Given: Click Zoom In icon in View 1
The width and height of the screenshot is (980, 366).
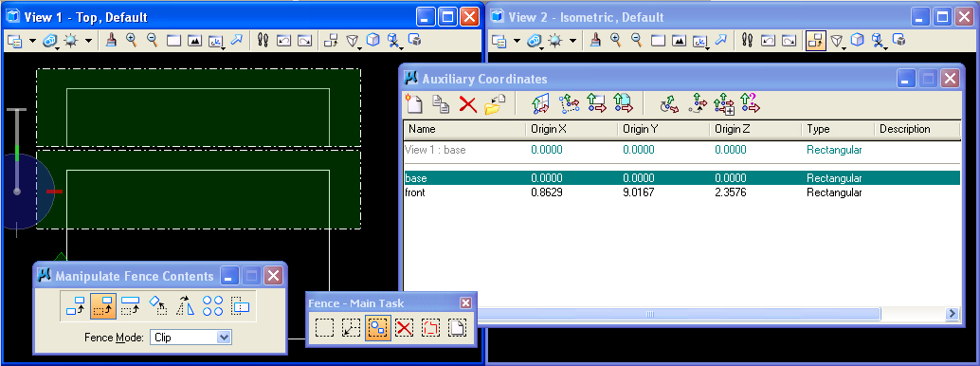Looking at the screenshot, I should tap(131, 41).
